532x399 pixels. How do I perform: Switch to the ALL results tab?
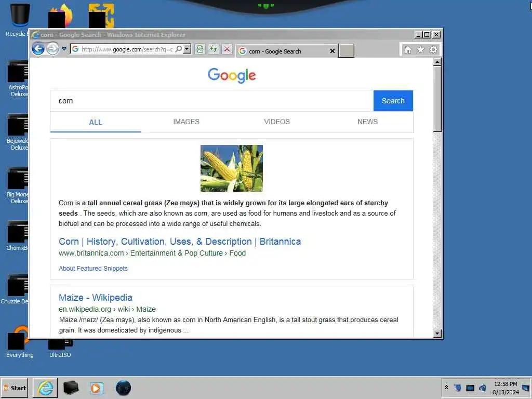[96, 122]
